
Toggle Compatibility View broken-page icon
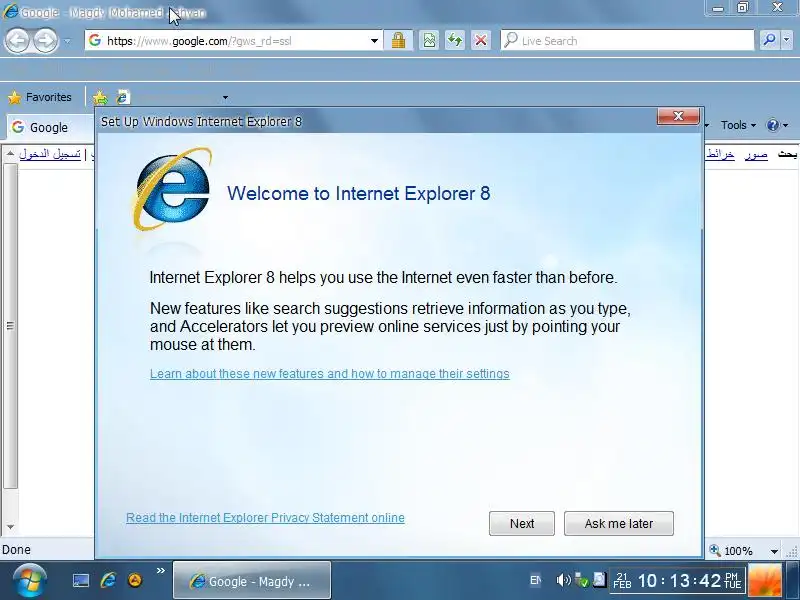click(x=429, y=40)
